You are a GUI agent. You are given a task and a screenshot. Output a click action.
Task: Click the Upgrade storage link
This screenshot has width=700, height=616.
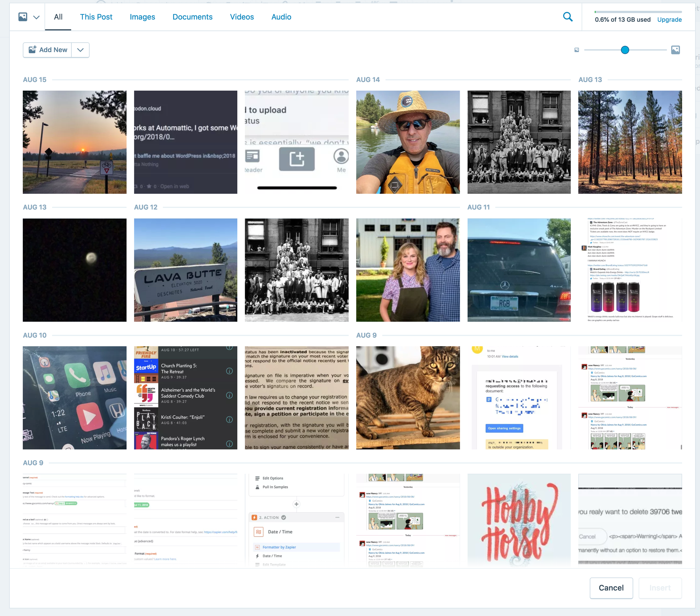click(x=669, y=20)
